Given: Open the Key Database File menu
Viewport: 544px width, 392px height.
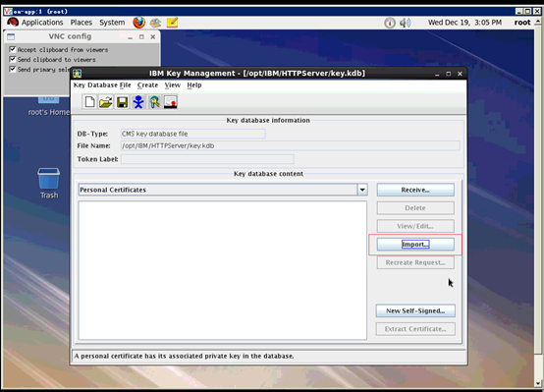Looking at the screenshot, I should (102, 85).
